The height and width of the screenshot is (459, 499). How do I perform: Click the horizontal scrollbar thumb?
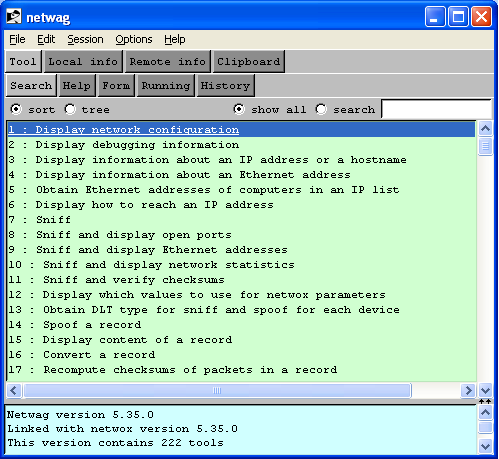[x=217, y=390]
